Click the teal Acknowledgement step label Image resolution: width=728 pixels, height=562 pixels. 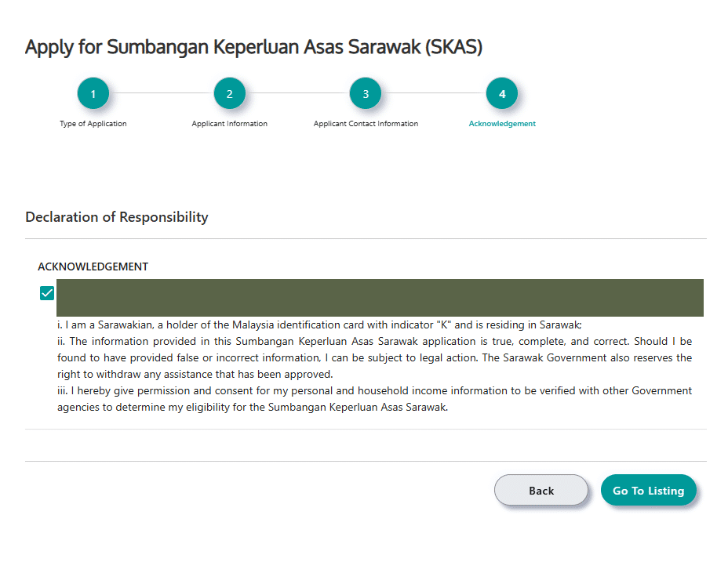click(x=502, y=124)
